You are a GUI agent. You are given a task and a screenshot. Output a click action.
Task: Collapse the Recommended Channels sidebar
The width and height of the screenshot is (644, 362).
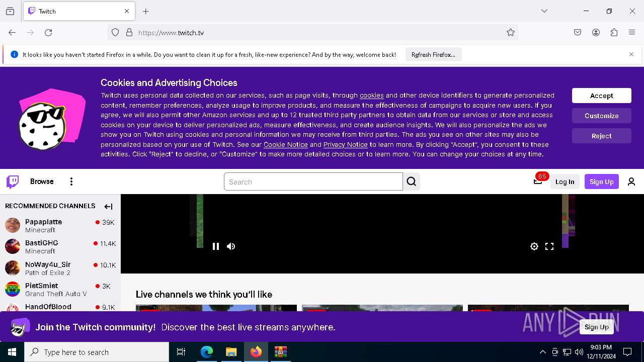pyautogui.click(x=108, y=206)
